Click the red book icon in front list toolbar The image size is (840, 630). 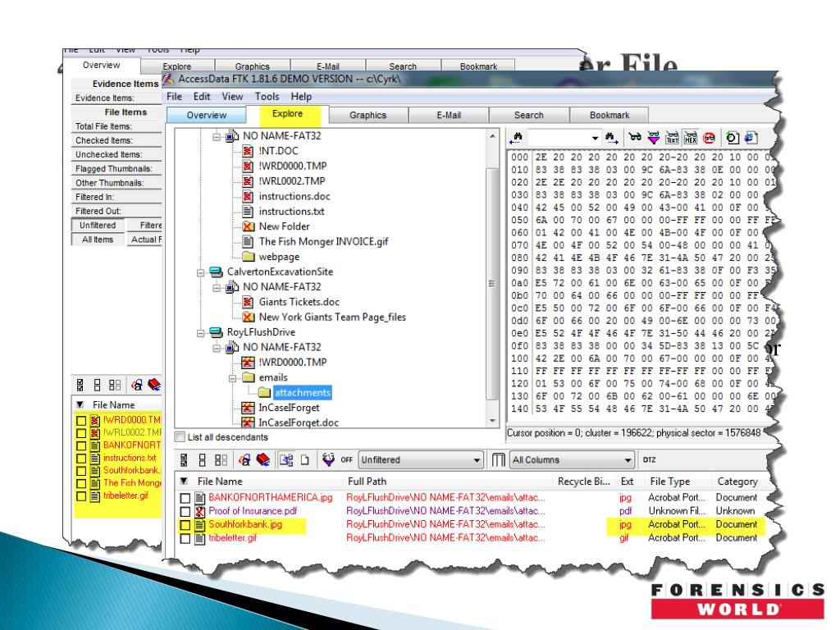[x=263, y=459]
